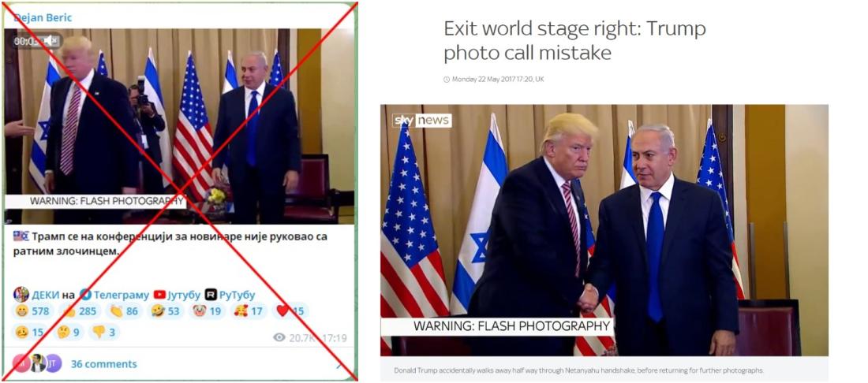Screen dimensions: 868x383
Task: Unmute the video speaker icon
Action: [x=50, y=40]
